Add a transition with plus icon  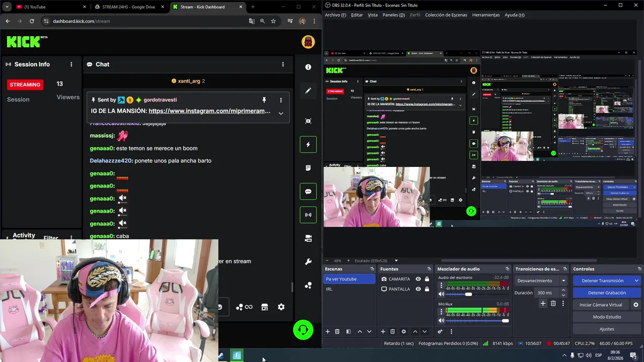543,303
